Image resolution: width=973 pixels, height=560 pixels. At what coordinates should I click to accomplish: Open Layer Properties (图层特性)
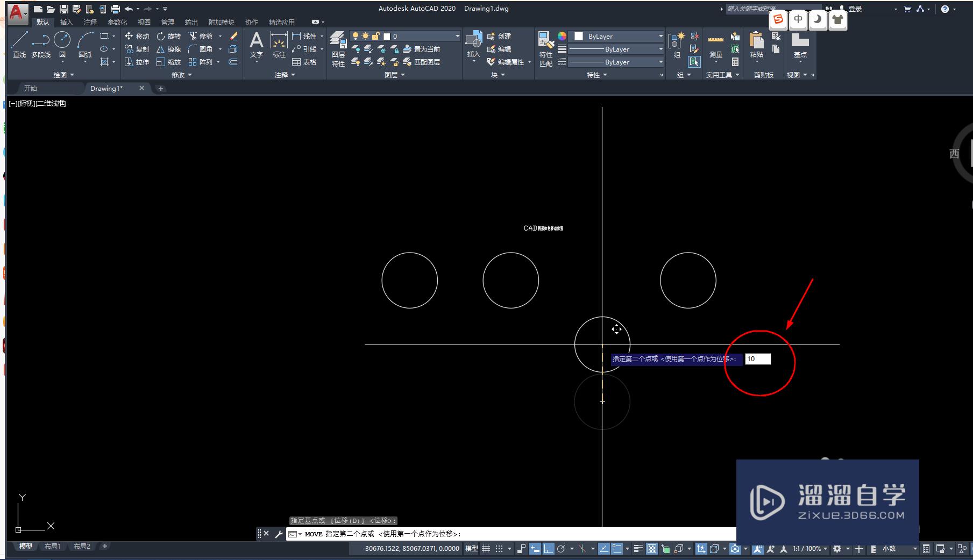(338, 49)
